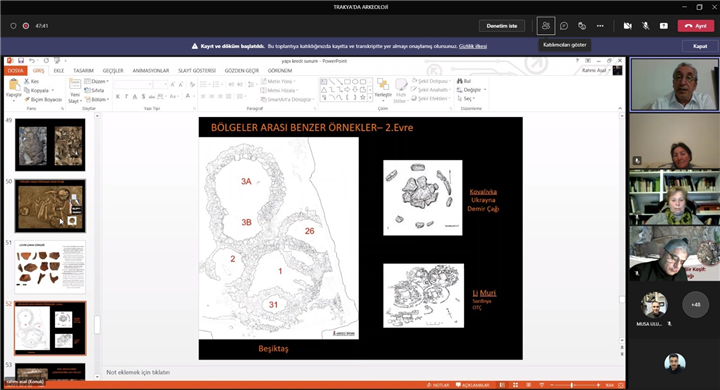Toggle underline (A) formatting
Screen dimensions: 720x390
click(x=135, y=96)
